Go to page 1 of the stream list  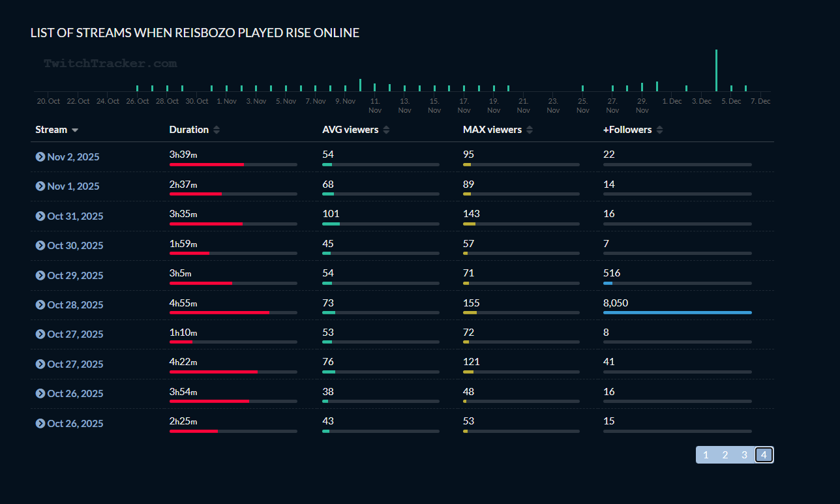click(706, 455)
